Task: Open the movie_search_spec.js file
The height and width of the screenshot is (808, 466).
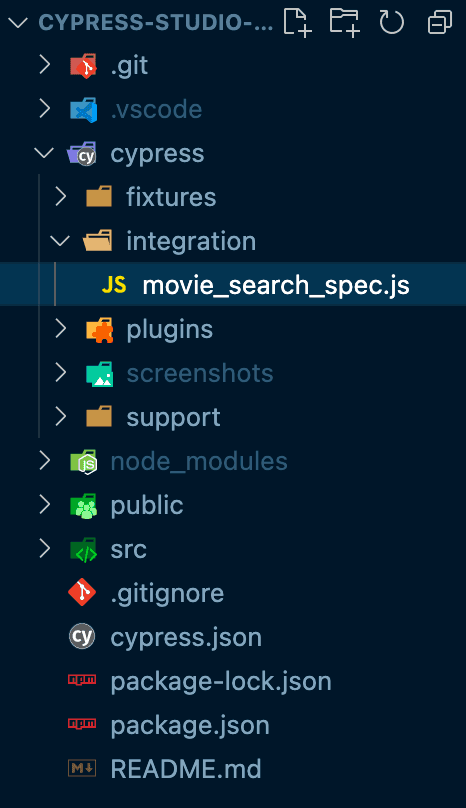Action: (x=276, y=285)
